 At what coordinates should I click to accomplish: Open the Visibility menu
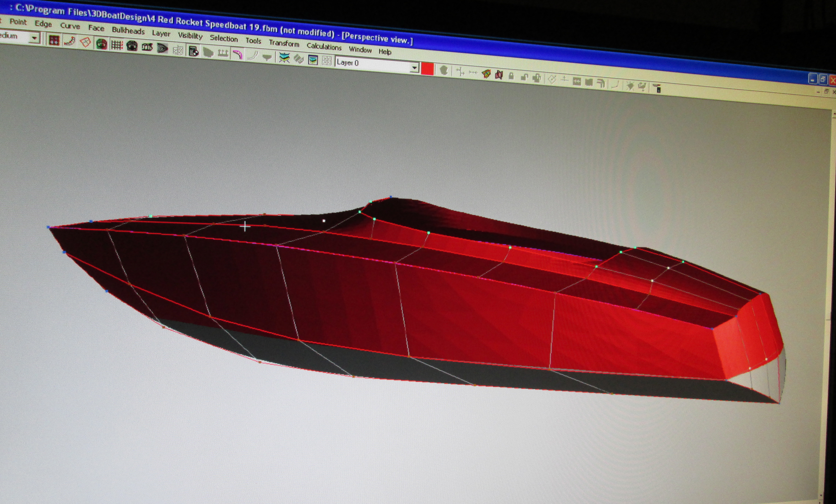click(190, 36)
